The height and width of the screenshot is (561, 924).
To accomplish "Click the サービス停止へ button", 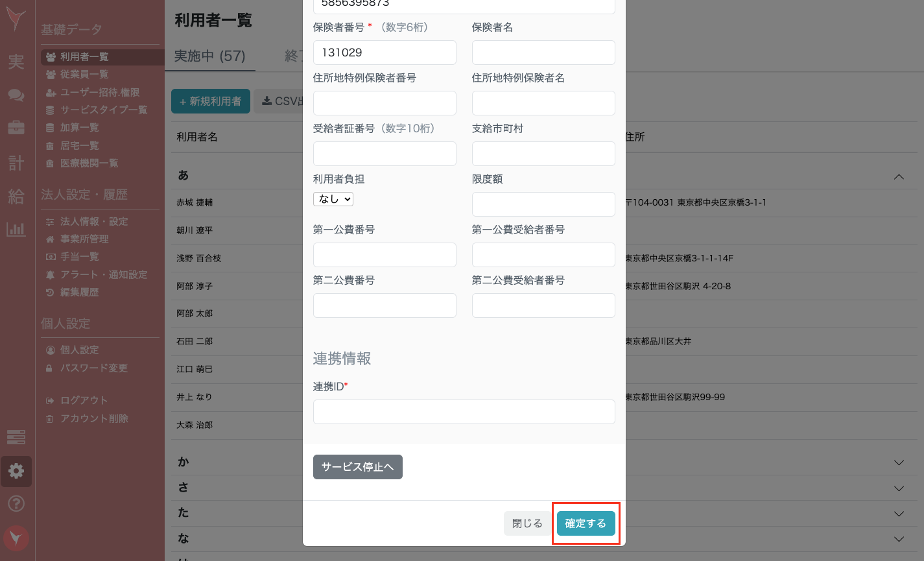I will 357,467.
